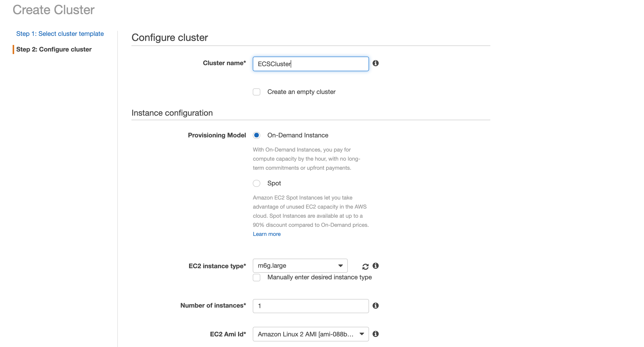
Task: Click the Create an empty cluster label
Action: (x=301, y=92)
